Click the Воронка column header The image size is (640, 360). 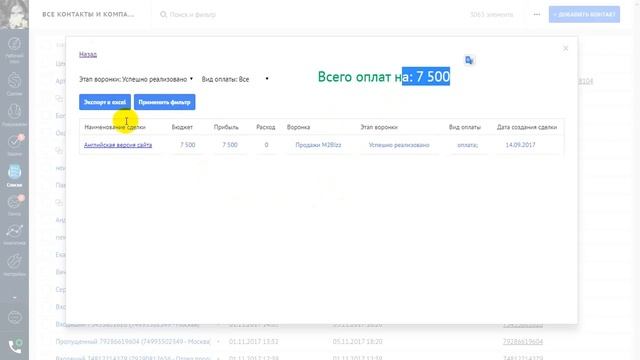298,127
